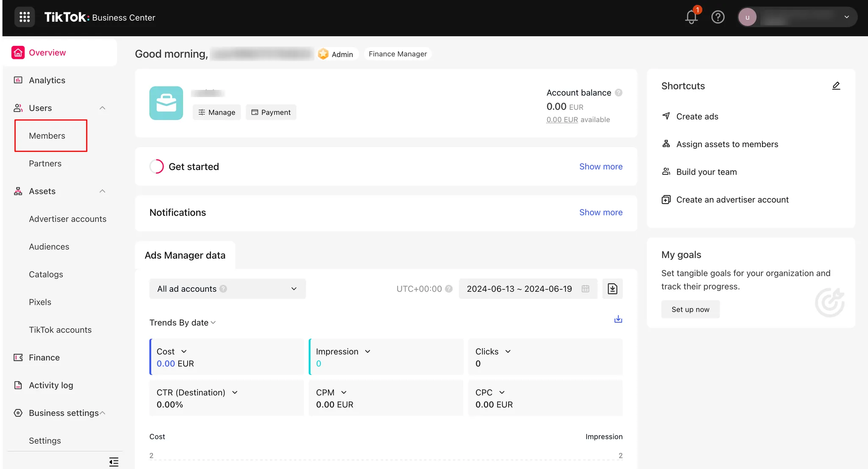This screenshot has height=469, width=868.
Task: Click the Account balance info icon
Action: tap(619, 93)
